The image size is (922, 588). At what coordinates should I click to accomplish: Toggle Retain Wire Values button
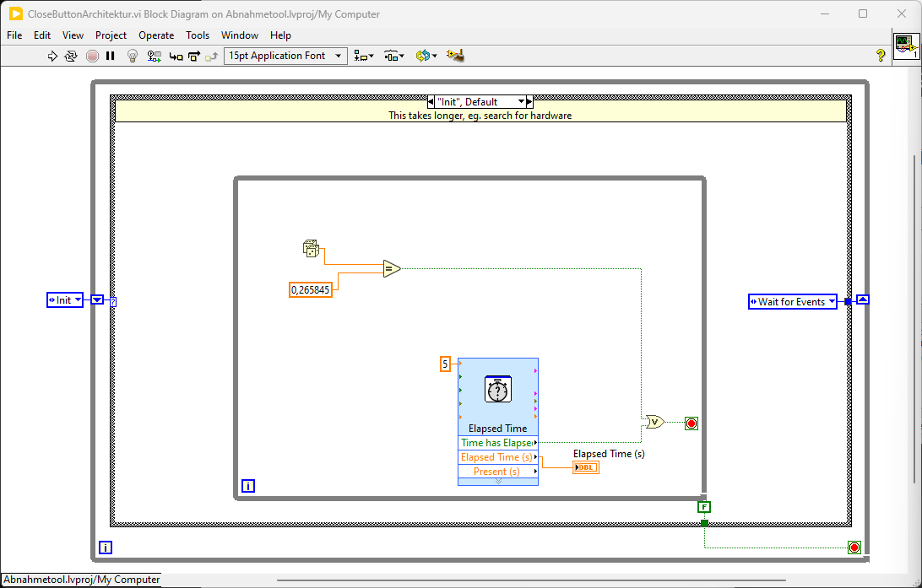point(155,56)
